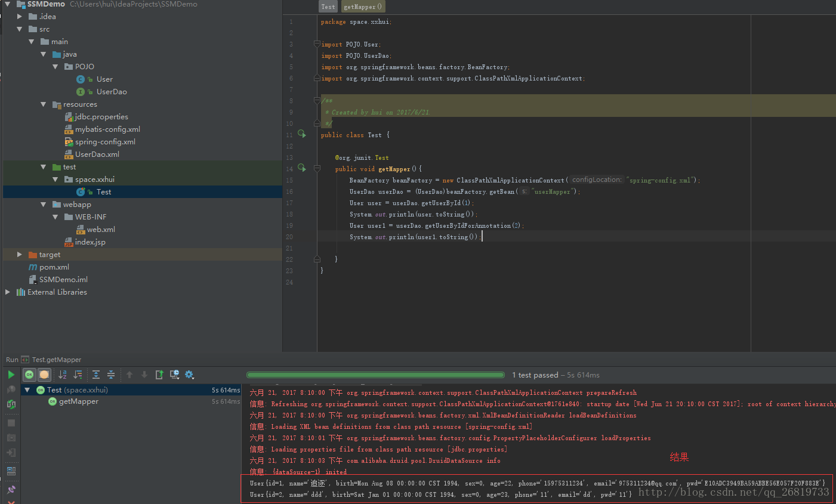Click Dump Threads camera icon
This screenshot has height=504, width=836.
(x=11, y=438)
